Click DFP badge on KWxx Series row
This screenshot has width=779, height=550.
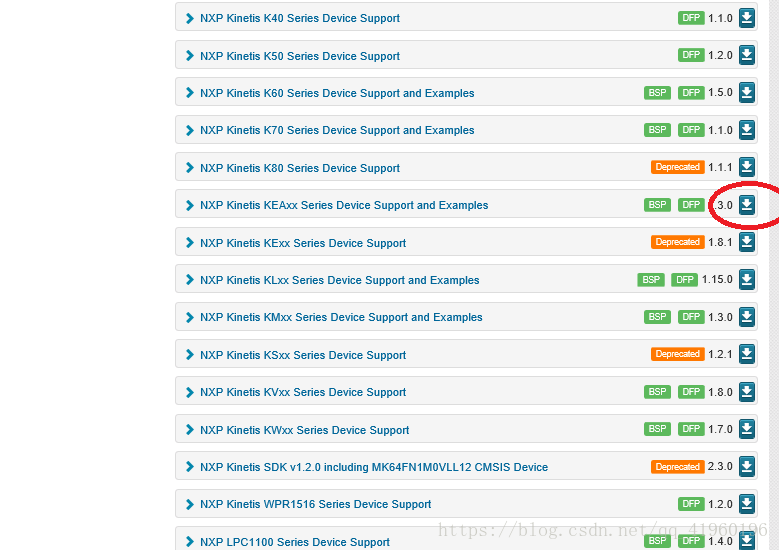[691, 429]
